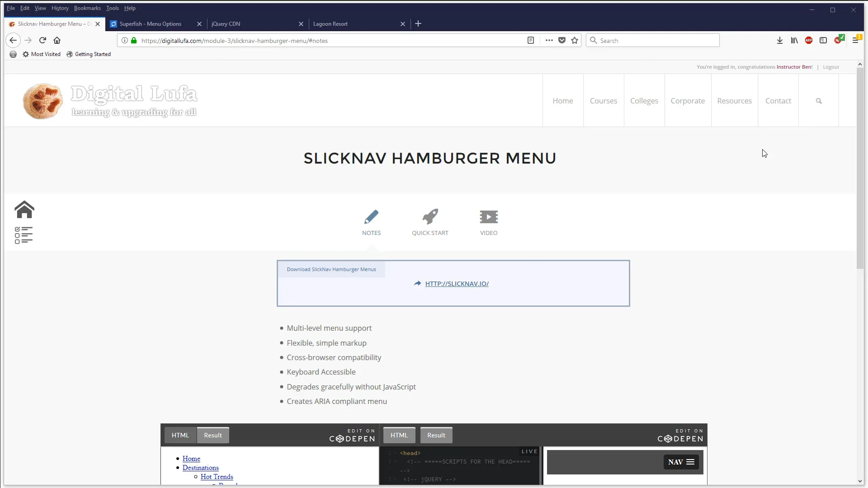
Task: Toggle Reader Mode in the address bar
Action: pos(531,40)
